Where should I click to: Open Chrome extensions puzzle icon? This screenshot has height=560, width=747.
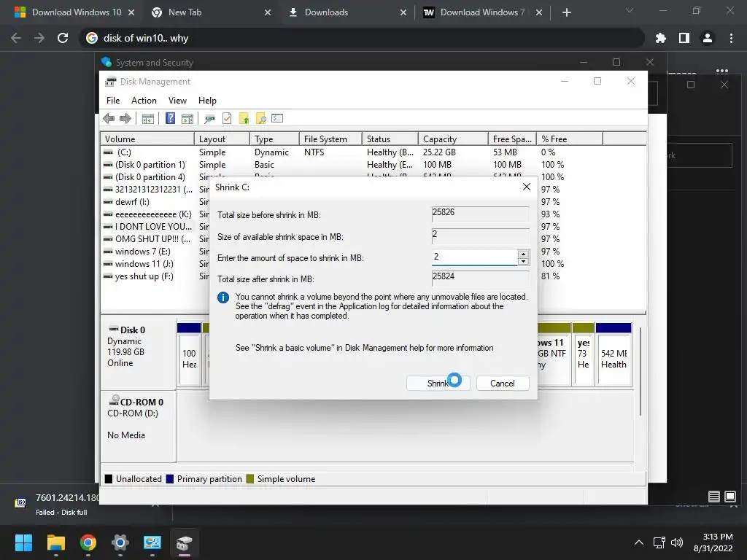pos(660,38)
